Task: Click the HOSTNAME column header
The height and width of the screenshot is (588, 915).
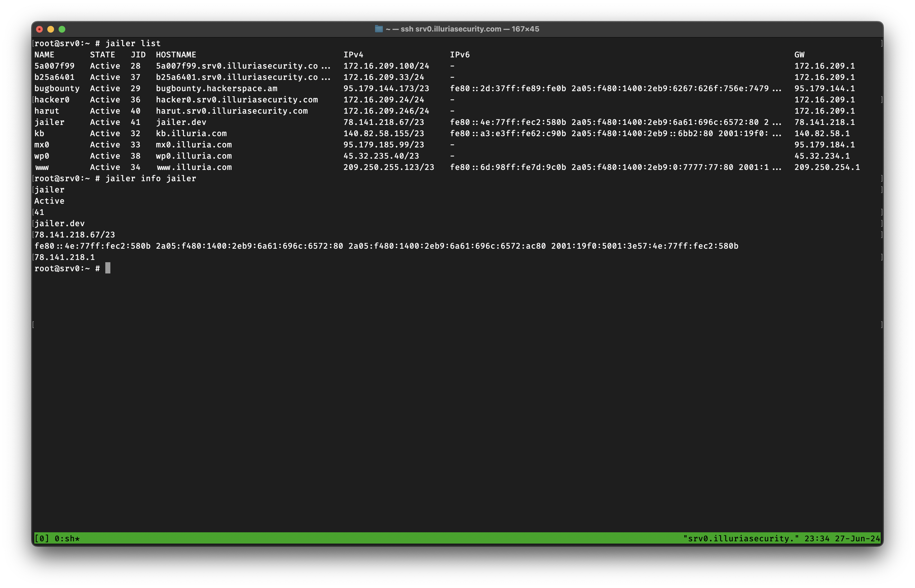Action: point(176,55)
